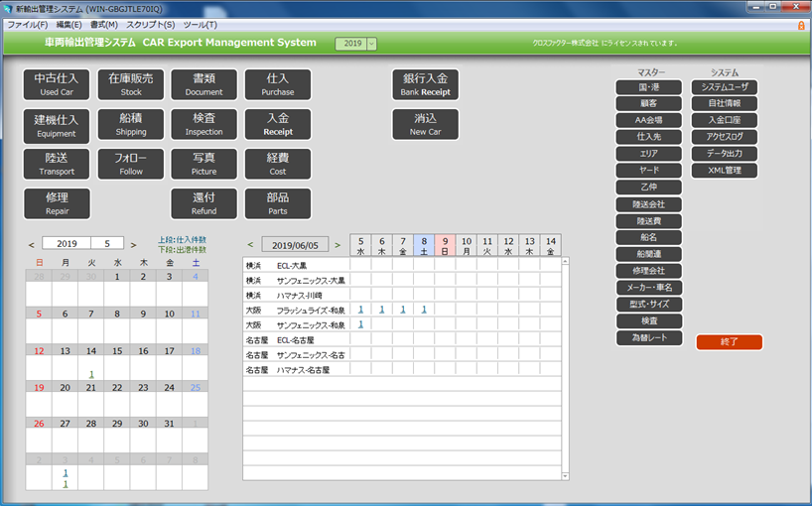Open the 銀行入金 Bank Receipt module
The width and height of the screenshot is (812, 506).
425,84
